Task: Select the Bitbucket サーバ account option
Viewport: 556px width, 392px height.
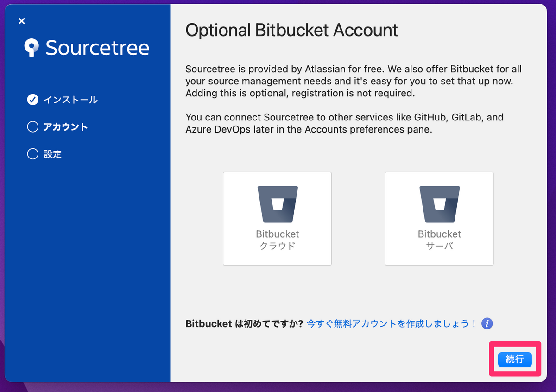Action: [439, 219]
